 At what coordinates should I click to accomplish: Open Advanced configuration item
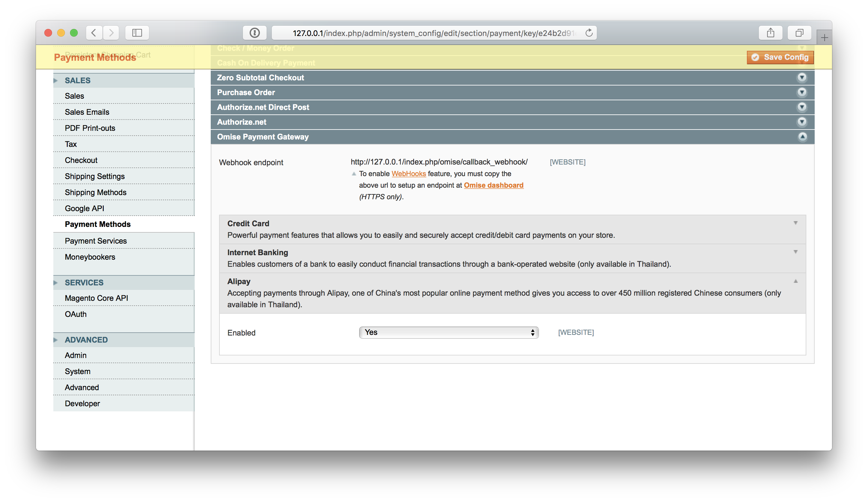pyautogui.click(x=124, y=388)
